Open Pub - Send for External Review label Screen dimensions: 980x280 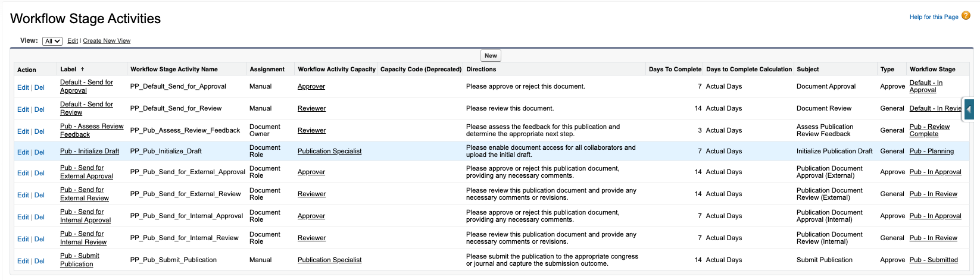pyautogui.click(x=85, y=194)
